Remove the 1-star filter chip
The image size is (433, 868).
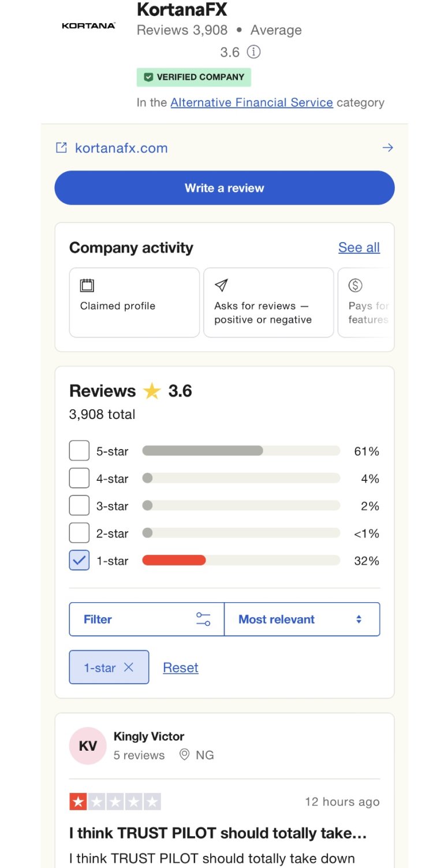tap(109, 667)
